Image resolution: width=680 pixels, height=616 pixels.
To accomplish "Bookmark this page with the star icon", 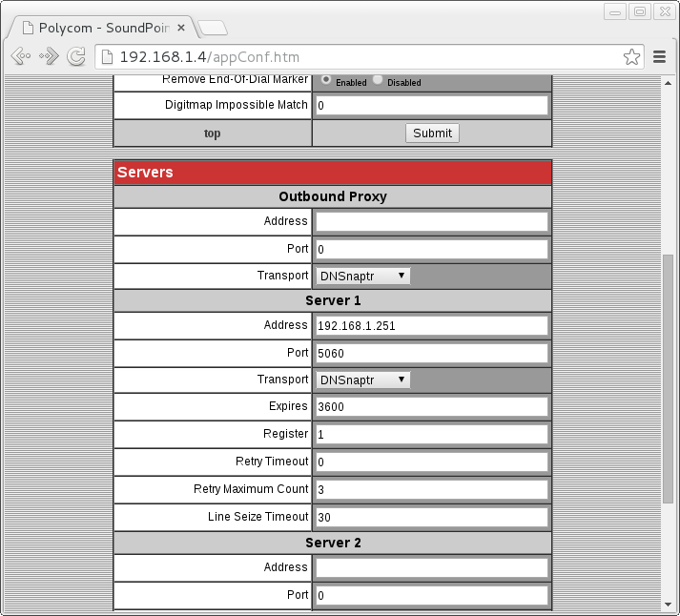I will [x=631, y=57].
